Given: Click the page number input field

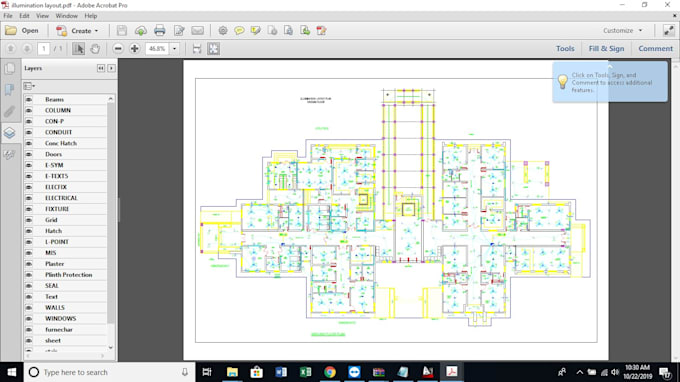Looking at the screenshot, I should coord(43,49).
